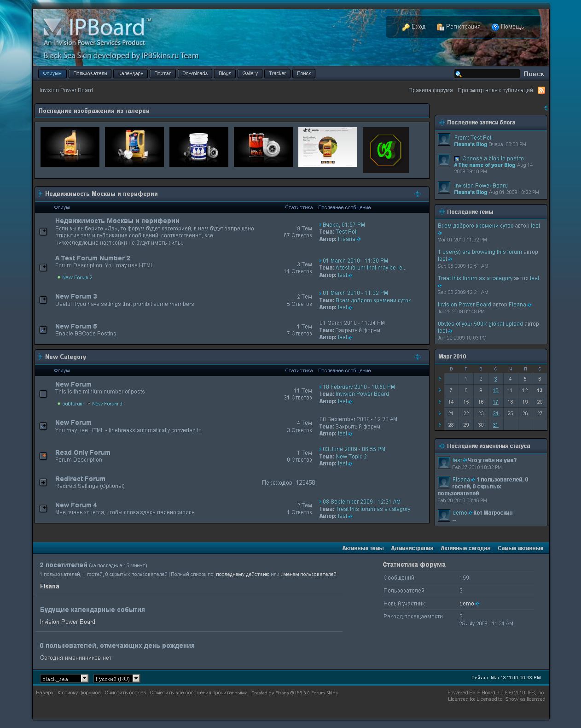Click the Вход key icon
The width and height of the screenshot is (581, 728).
pos(406,27)
